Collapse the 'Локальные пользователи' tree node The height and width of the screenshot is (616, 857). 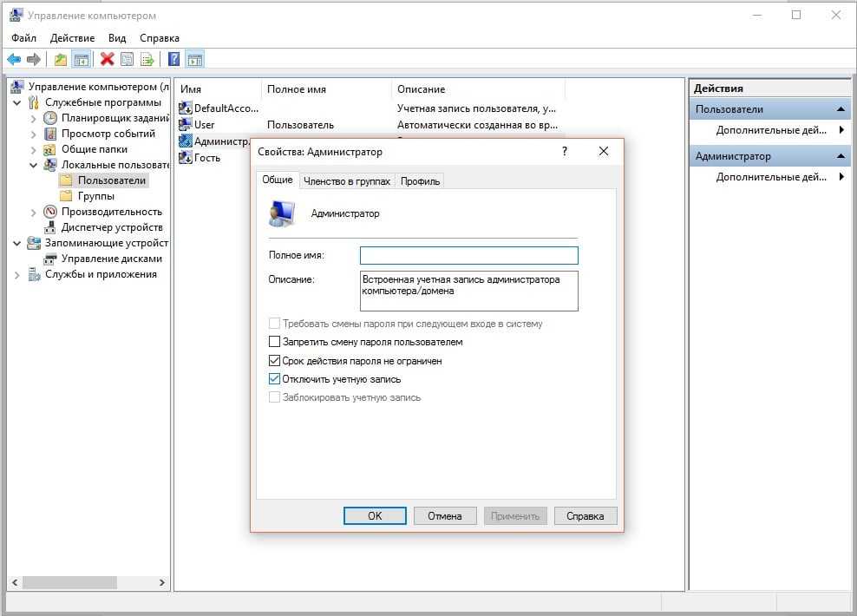pos(33,165)
